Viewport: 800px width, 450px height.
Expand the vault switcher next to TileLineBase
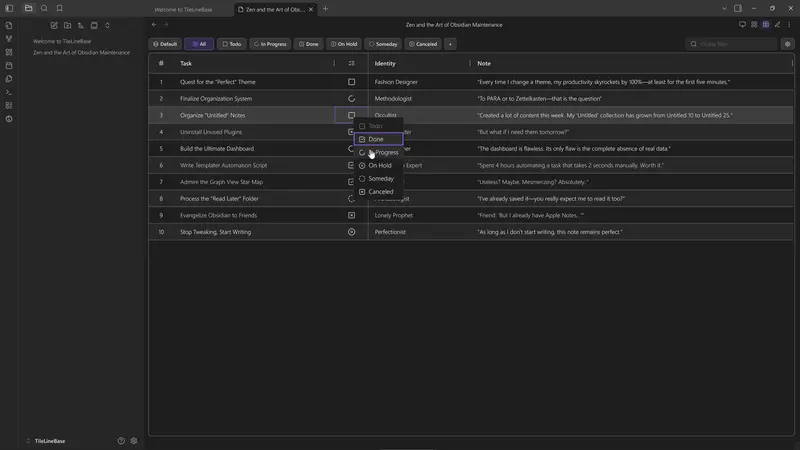(x=27, y=440)
